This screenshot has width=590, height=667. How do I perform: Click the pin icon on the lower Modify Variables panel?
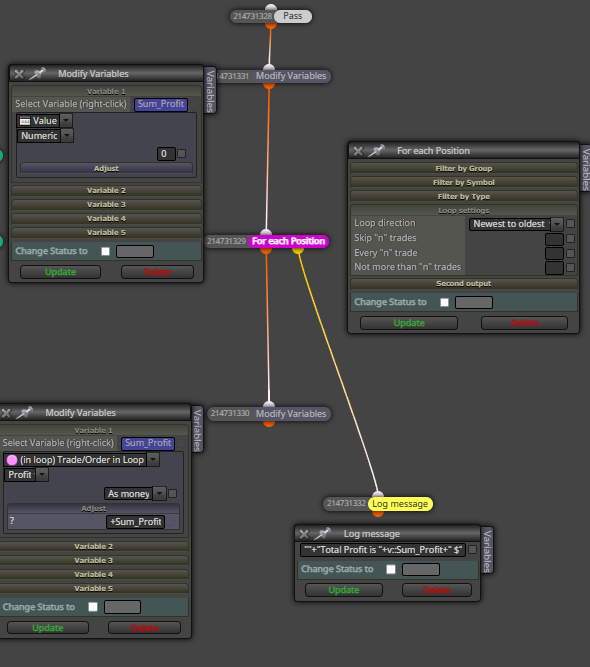pyautogui.click(x=24, y=413)
